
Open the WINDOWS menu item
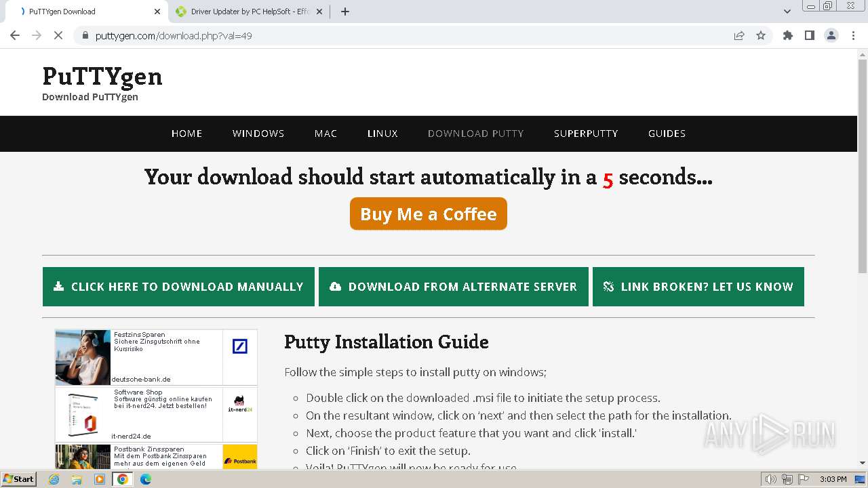pos(258,134)
